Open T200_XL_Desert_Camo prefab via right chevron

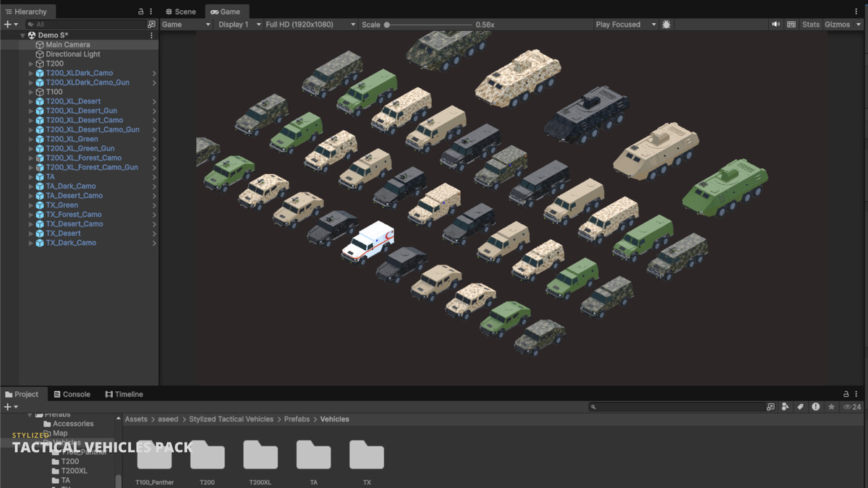(x=154, y=120)
